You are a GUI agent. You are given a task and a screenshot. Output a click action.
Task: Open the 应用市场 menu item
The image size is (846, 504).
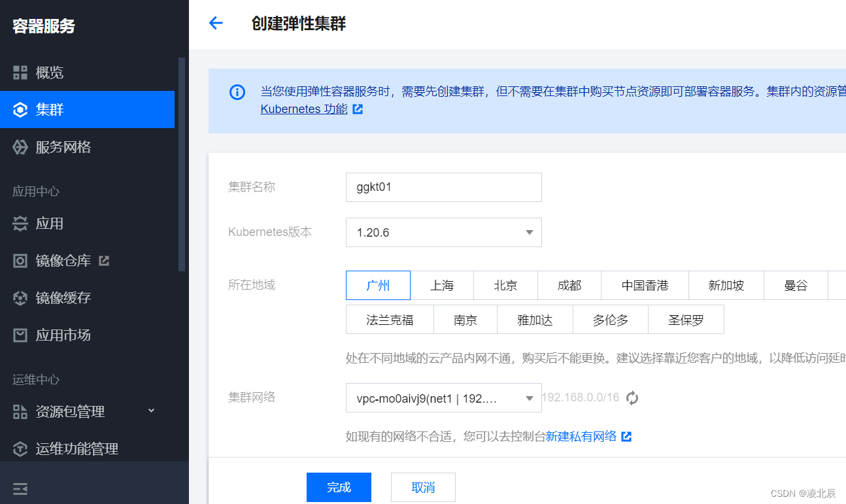[x=87, y=335]
